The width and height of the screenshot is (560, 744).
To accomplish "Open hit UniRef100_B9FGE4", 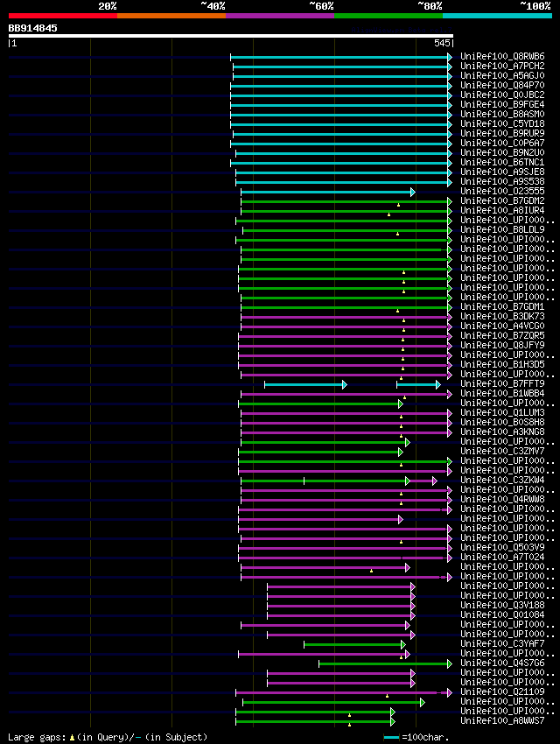I will coord(502,104).
